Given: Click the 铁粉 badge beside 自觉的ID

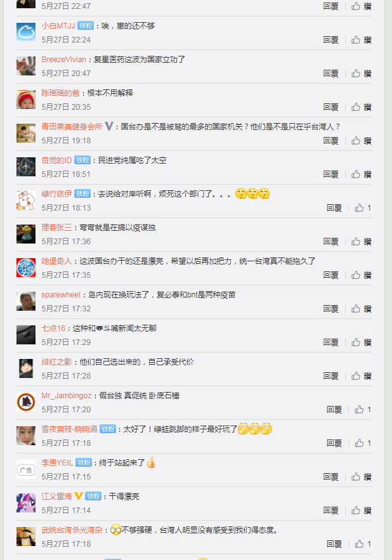Looking at the screenshot, I should tap(82, 160).
